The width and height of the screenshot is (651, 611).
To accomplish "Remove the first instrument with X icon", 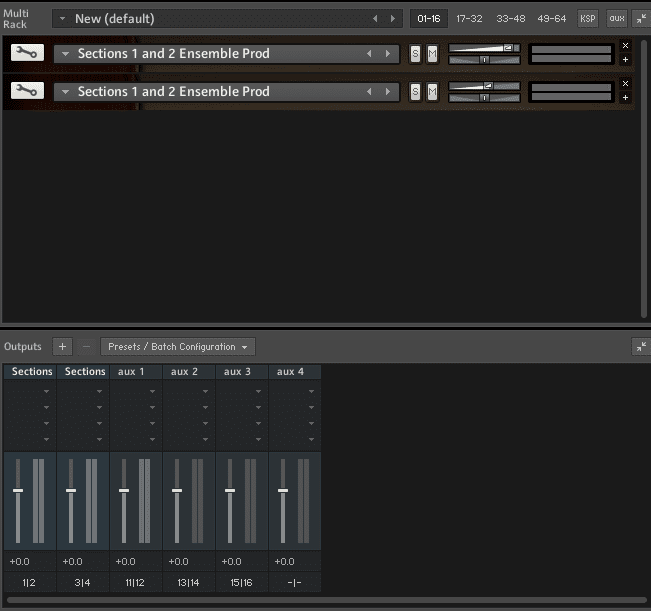I will pos(625,46).
